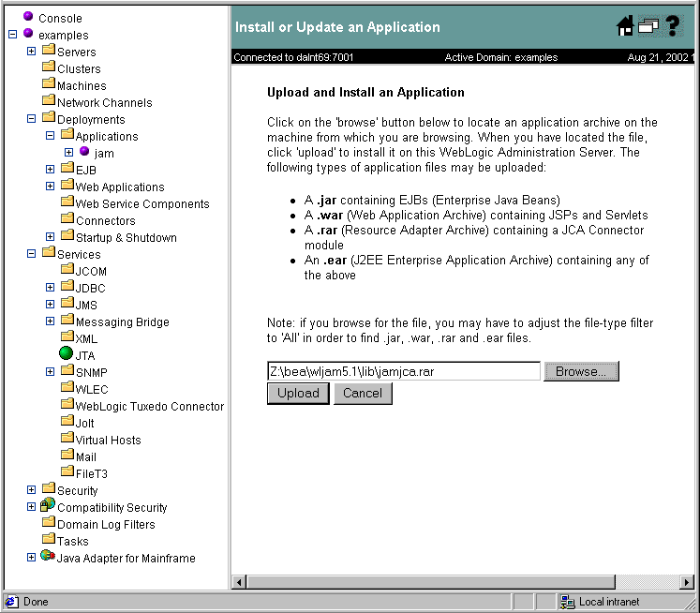Click the XML folder icon

tap(67, 336)
